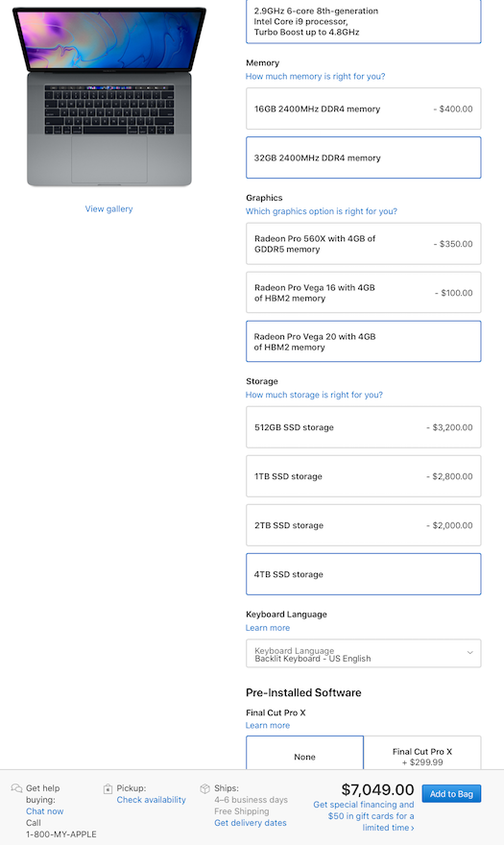Open the special financing offer link

coord(364,816)
